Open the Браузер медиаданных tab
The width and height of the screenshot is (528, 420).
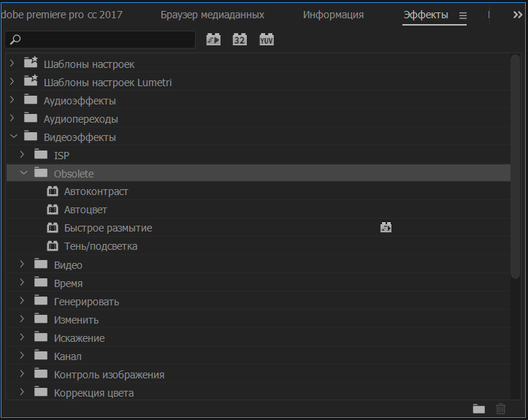(x=212, y=15)
